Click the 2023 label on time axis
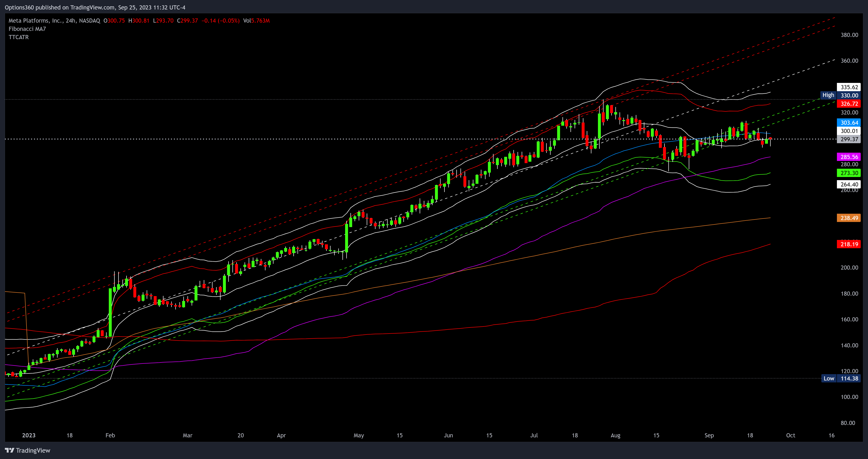Viewport: 868px width, 459px height. click(29, 435)
